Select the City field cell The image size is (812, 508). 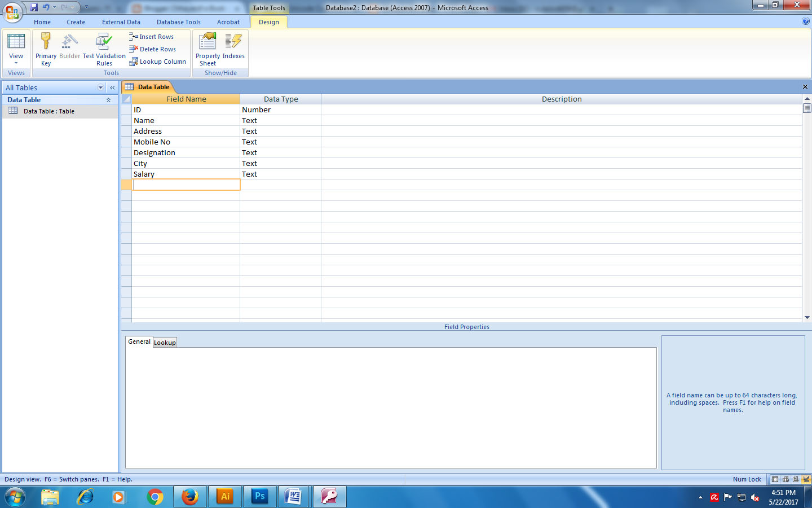(x=186, y=164)
